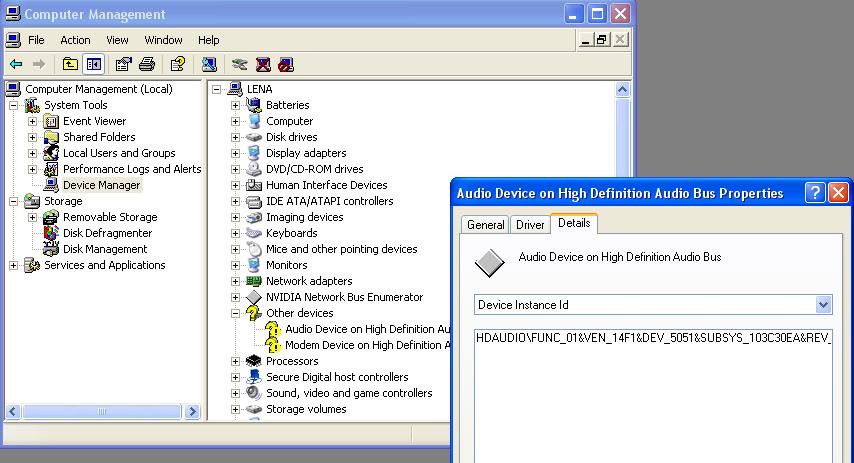Viewport: 854px width, 463px height.
Task: Select Mice and other pointing devices
Action: coord(341,249)
